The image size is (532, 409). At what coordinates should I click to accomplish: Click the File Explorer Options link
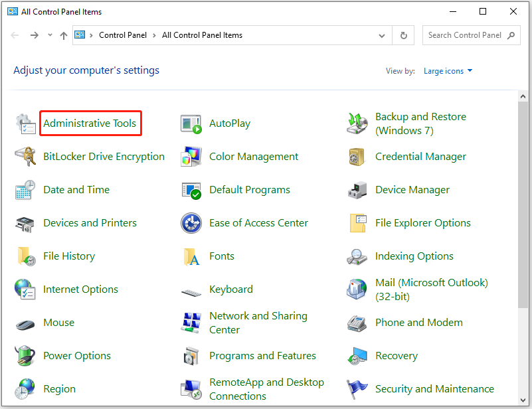click(423, 223)
